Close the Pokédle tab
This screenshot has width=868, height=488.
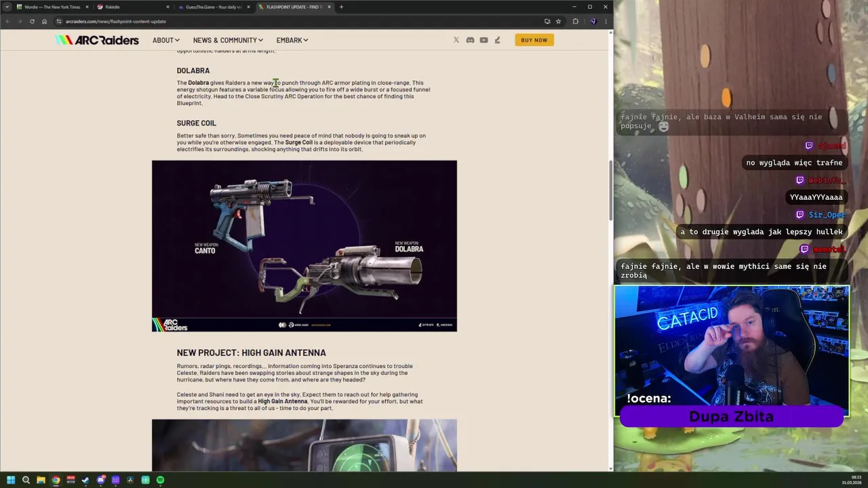[x=167, y=7]
